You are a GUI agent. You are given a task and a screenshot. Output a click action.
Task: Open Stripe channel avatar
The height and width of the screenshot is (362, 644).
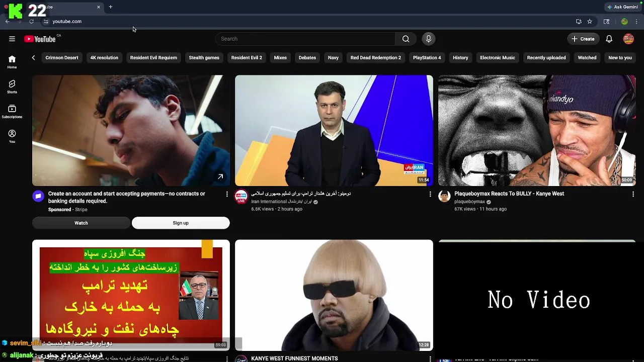[39, 196]
